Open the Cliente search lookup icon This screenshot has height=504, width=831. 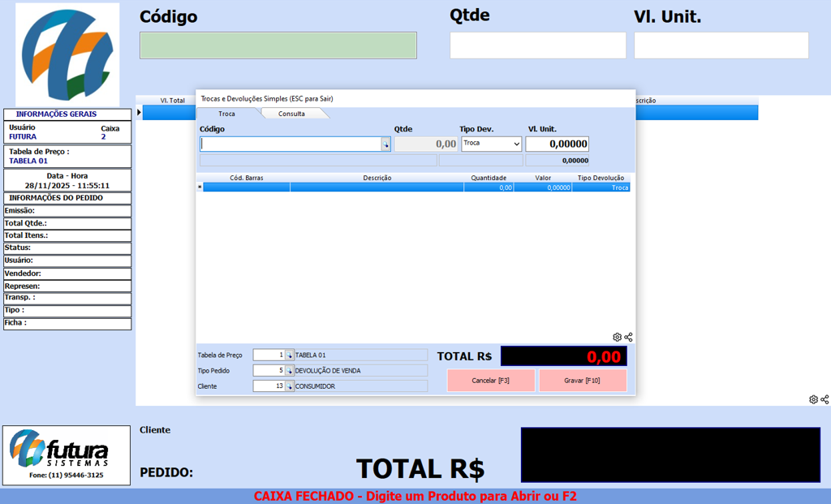click(289, 386)
